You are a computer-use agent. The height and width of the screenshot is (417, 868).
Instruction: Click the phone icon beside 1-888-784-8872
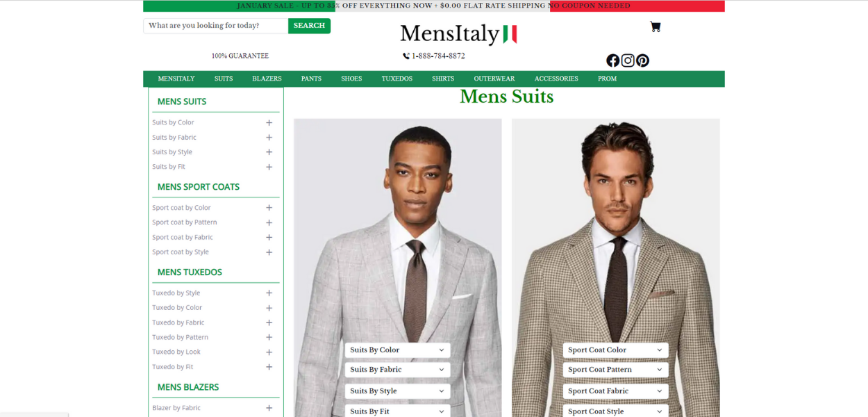[406, 56]
